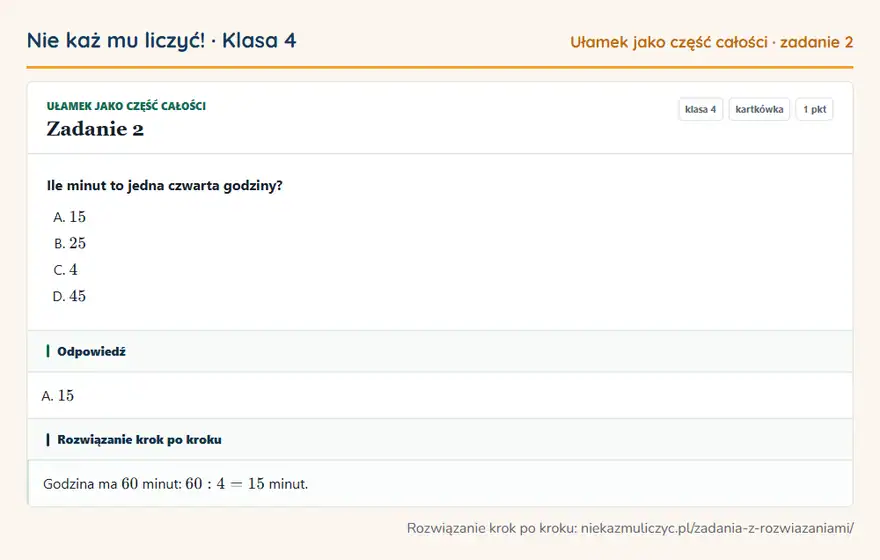Image resolution: width=880 pixels, height=560 pixels.
Task: Click the question 'Ile minut to jedna czwarta godziny?'
Action: tap(164, 186)
